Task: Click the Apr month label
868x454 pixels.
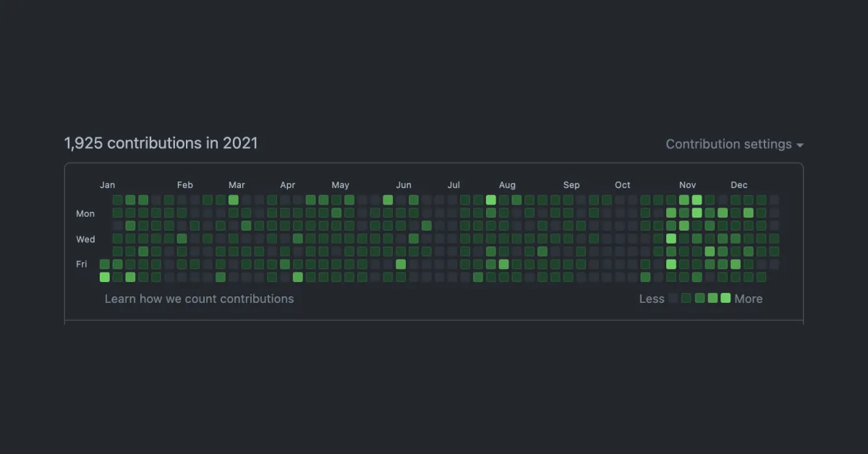Action: pos(288,185)
